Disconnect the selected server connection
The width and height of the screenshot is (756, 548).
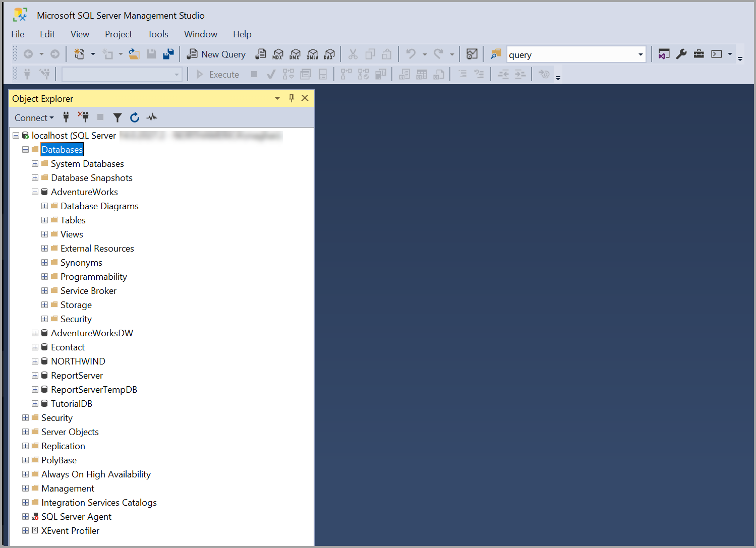(83, 117)
